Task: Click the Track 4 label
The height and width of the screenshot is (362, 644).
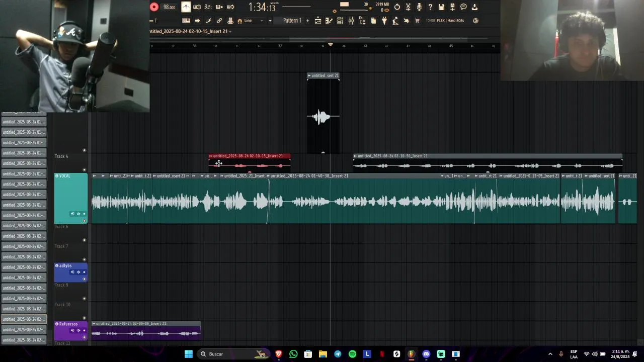Action: [61, 156]
